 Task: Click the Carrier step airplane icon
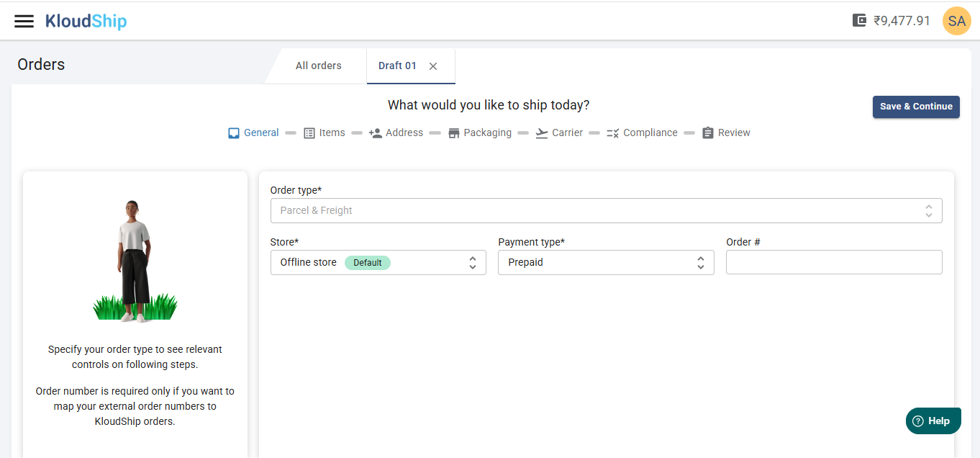(542, 133)
